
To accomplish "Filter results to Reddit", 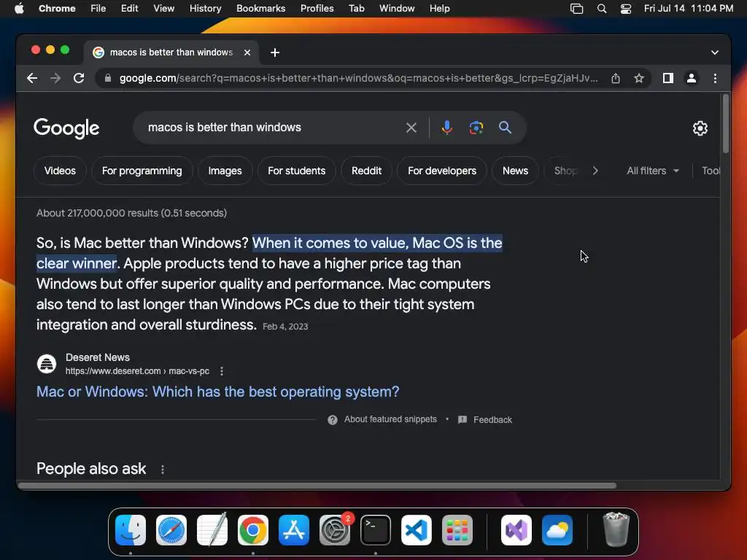I will [x=366, y=171].
